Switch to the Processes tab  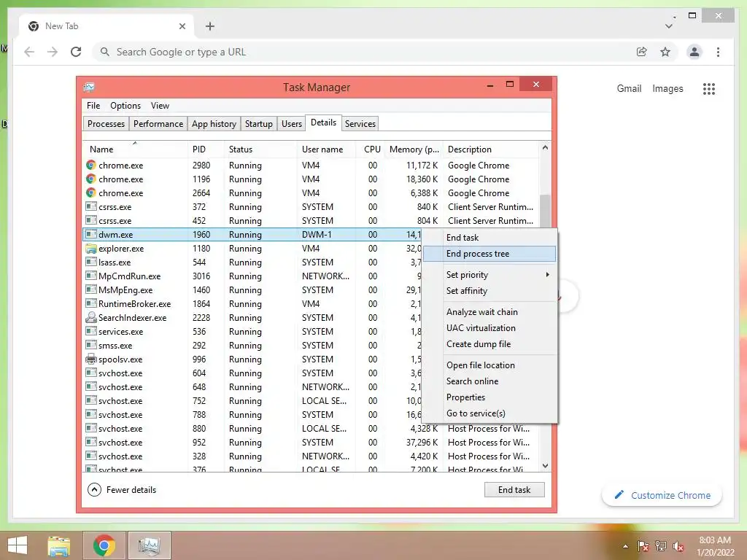(106, 124)
